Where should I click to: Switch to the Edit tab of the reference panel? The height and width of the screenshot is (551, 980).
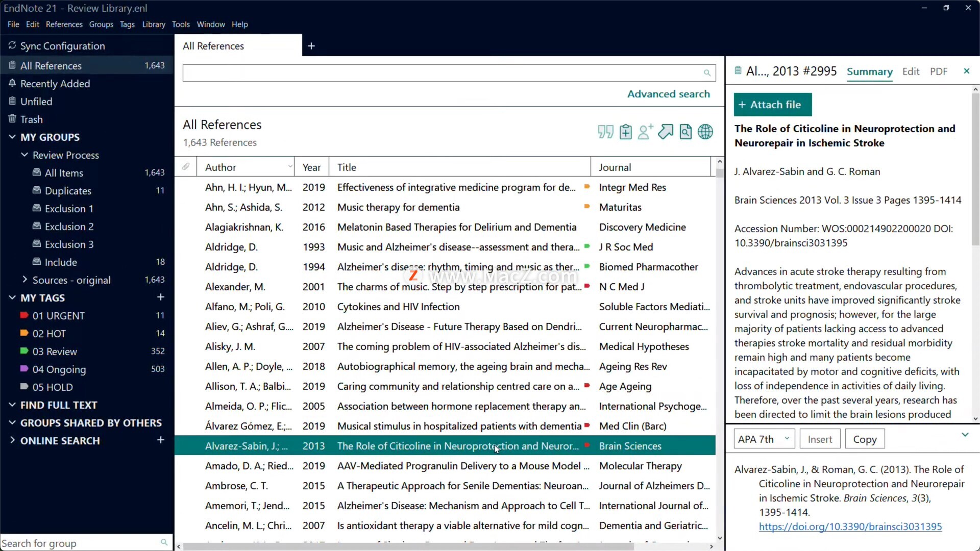click(911, 71)
